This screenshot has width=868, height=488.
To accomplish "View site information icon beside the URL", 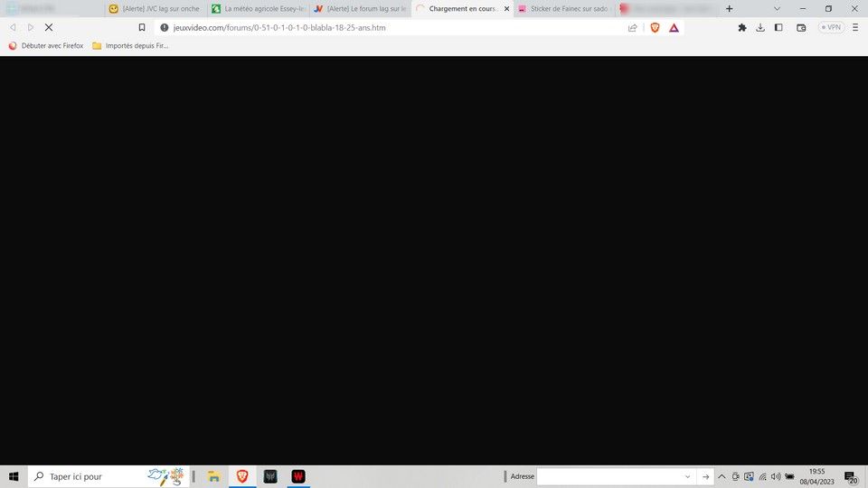I will coord(165,27).
